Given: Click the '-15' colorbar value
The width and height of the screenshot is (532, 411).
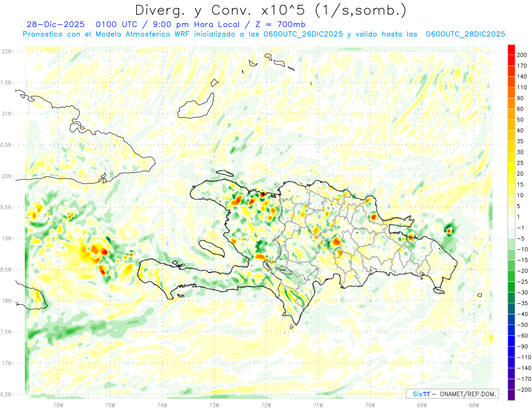Looking at the screenshot, I should pos(523,260).
